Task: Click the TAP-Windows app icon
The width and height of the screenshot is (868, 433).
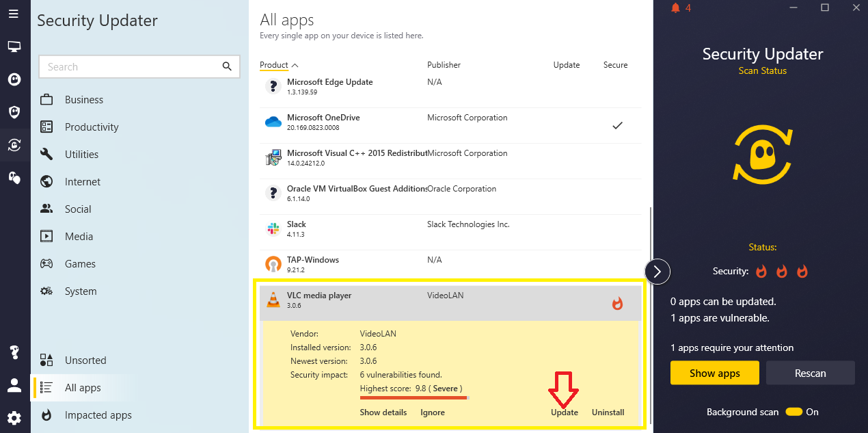Action: [x=273, y=264]
